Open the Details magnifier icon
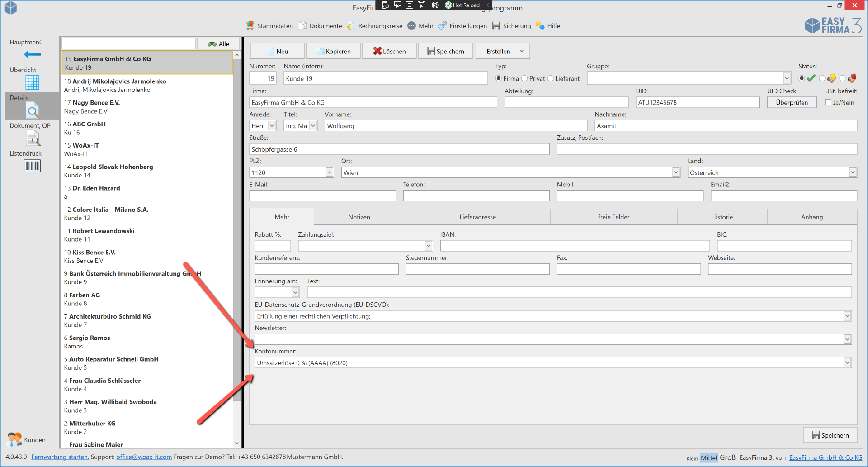The image size is (868, 467). click(x=33, y=110)
